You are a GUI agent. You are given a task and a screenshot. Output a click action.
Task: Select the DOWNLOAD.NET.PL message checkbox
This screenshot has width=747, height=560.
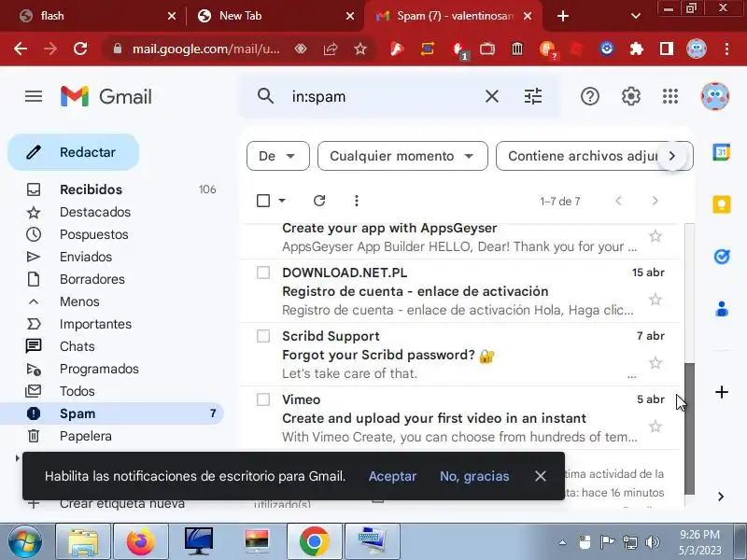click(263, 273)
